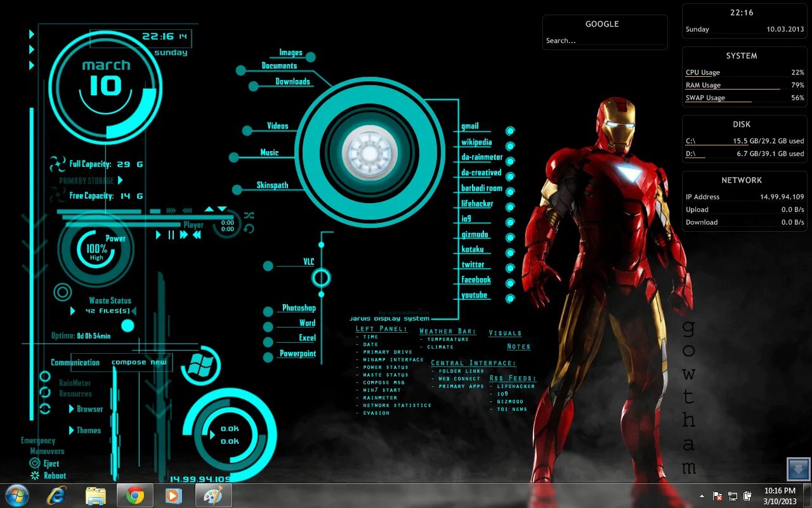Select TEMPERATURE under Weather Bar
The image size is (812, 508).
pos(448,339)
